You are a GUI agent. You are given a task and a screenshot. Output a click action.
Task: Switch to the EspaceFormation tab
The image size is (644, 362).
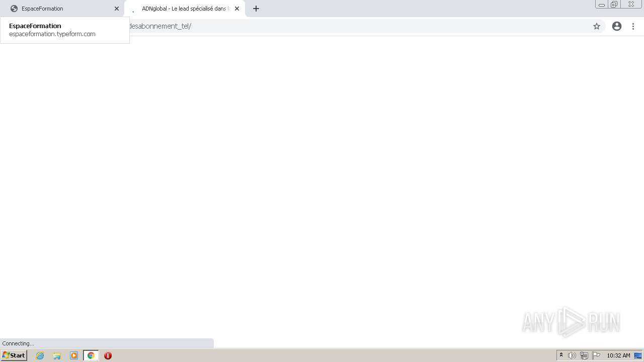(x=63, y=9)
